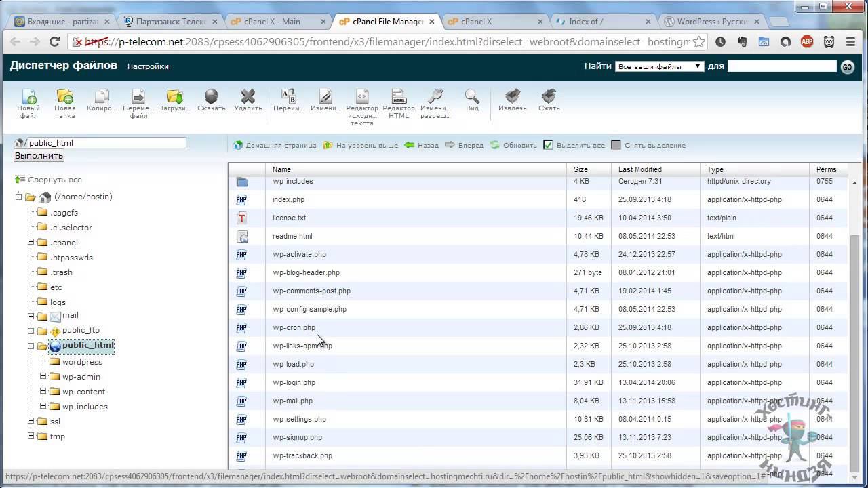This screenshot has height=488, width=868.
Task: Check the Select All checkbox
Action: pyautogui.click(x=549, y=145)
